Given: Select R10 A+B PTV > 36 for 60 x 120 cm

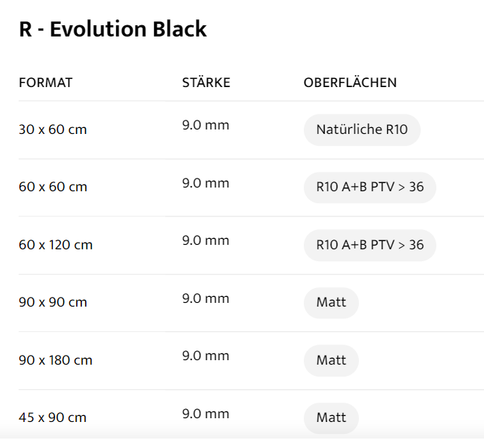Looking at the screenshot, I should [369, 245].
